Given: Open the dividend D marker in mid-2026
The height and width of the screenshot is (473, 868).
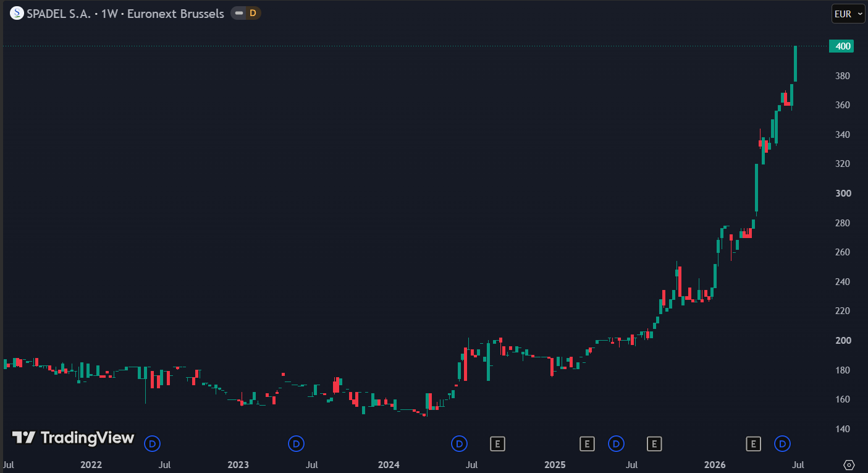Looking at the screenshot, I should pos(783,443).
